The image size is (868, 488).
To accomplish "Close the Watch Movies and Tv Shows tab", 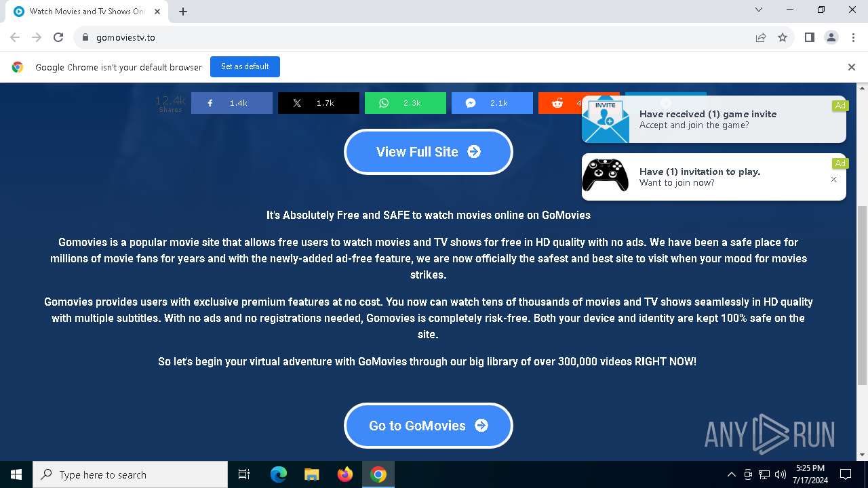I will click(x=157, y=12).
